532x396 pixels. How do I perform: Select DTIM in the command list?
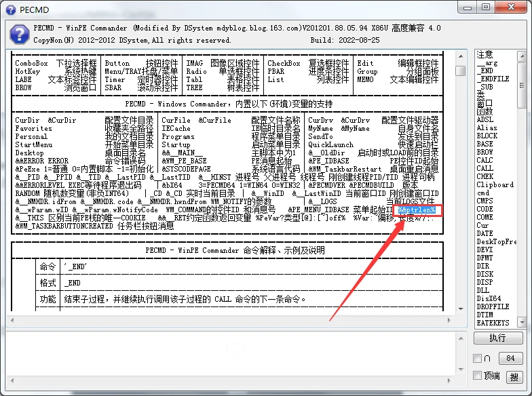(484, 315)
